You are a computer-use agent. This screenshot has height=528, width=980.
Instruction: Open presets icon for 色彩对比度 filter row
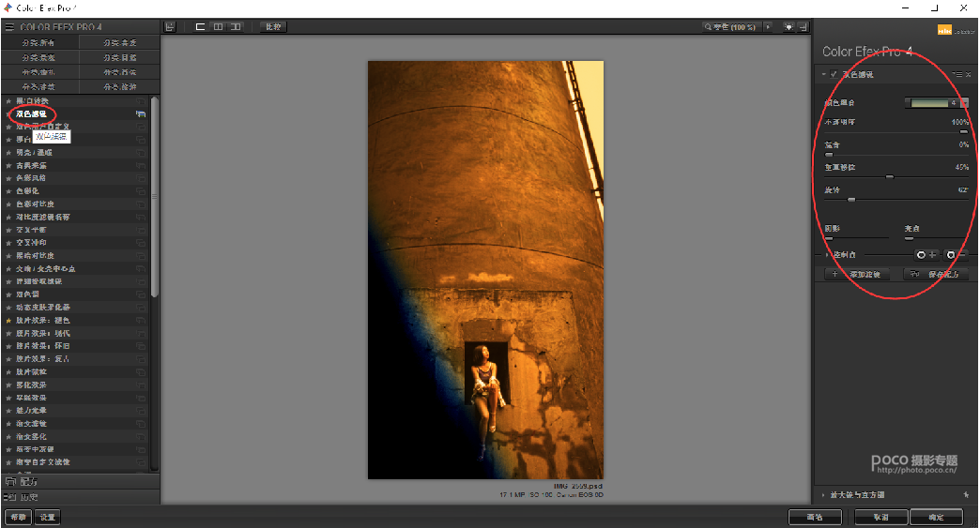[141, 204]
